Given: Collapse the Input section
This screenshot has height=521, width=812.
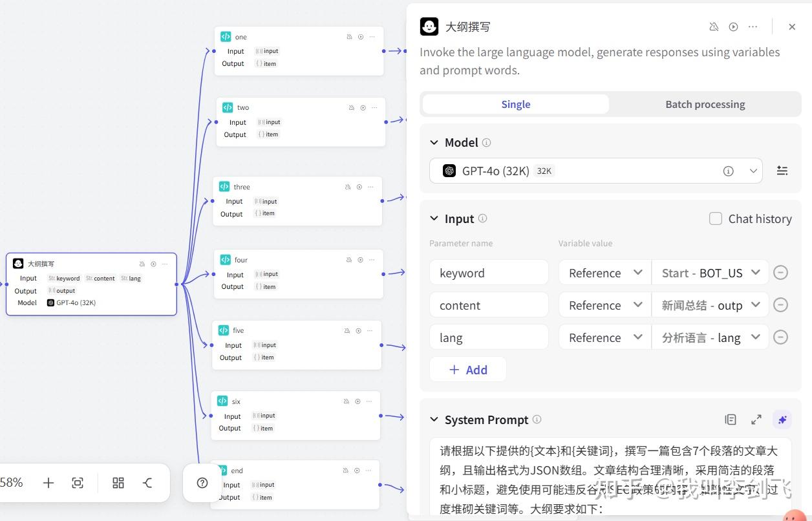Looking at the screenshot, I should pos(434,218).
